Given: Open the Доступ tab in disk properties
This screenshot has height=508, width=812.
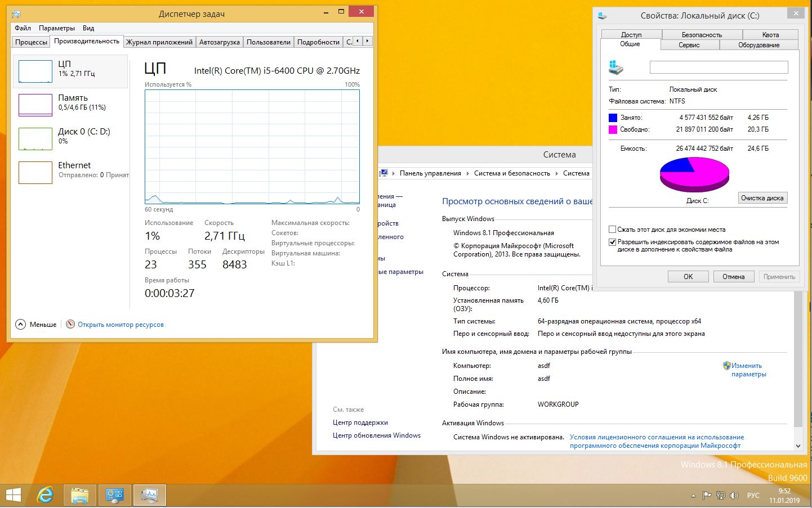Looking at the screenshot, I should tap(631, 34).
